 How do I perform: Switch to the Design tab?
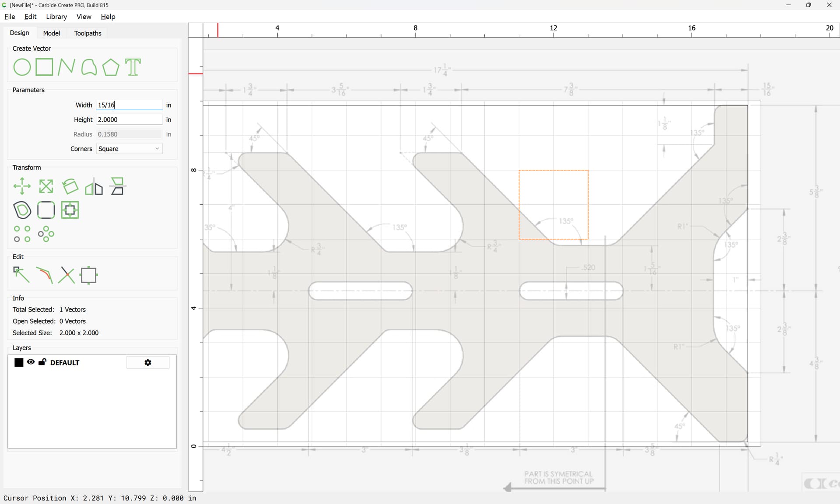pyautogui.click(x=20, y=33)
